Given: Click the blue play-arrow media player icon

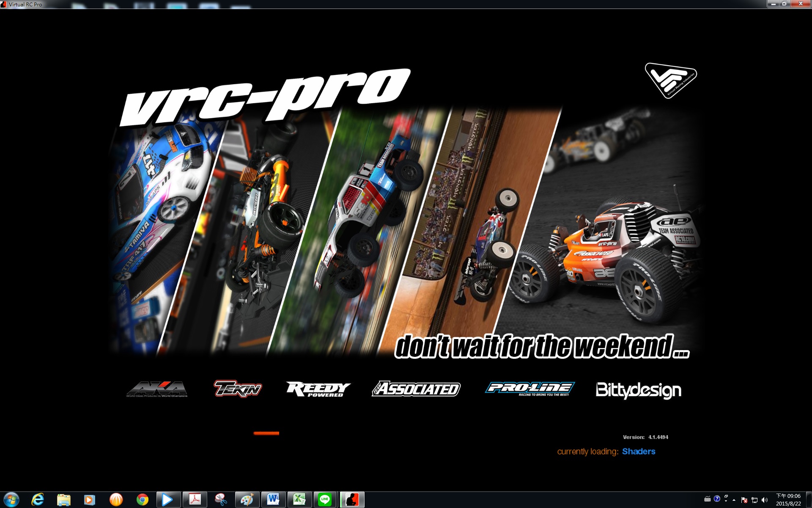Looking at the screenshot, I should click(x=168, y=500).
